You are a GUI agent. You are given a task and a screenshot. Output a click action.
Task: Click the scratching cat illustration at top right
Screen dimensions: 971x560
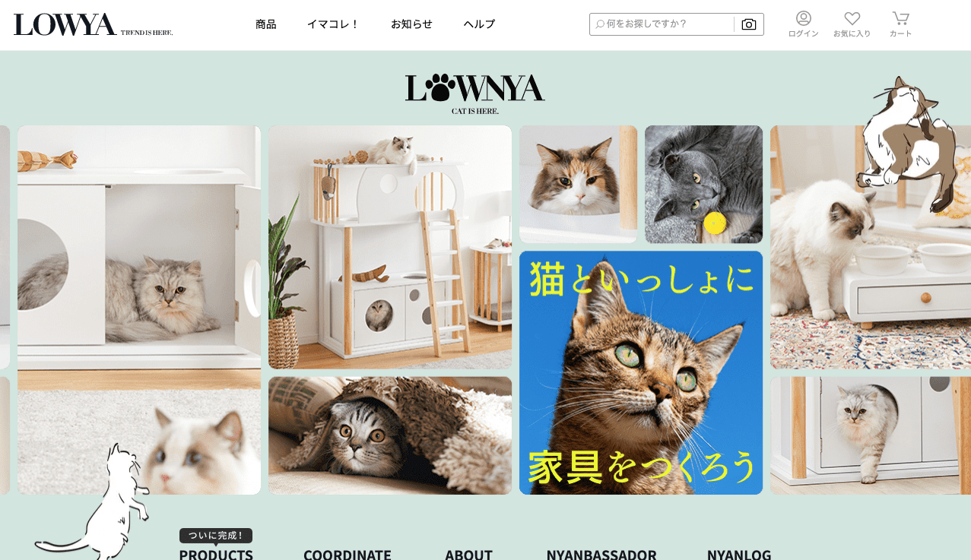(906, 143)
